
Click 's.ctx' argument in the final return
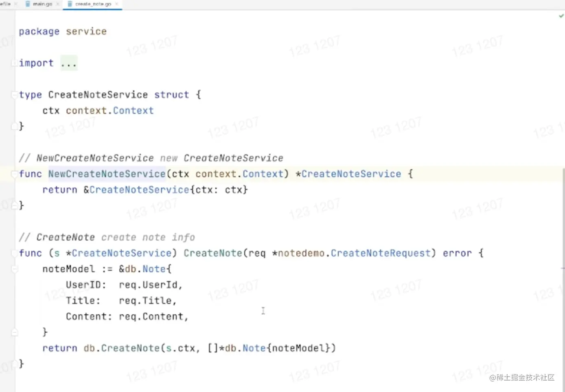(x=181, y=348)
